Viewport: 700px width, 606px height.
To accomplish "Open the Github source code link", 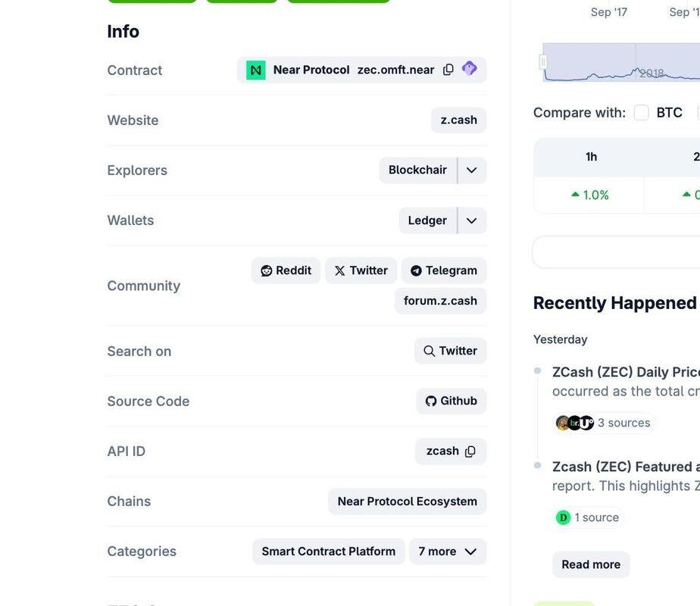I will (x=451, y=401).
